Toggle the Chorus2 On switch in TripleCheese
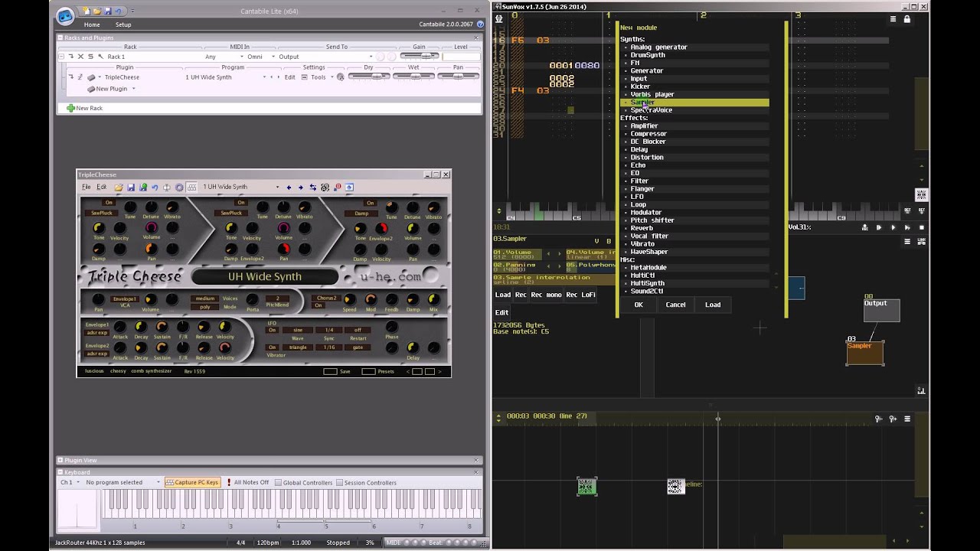The width and height of the screenshot is (980, 551). click(x=318, y=305)
